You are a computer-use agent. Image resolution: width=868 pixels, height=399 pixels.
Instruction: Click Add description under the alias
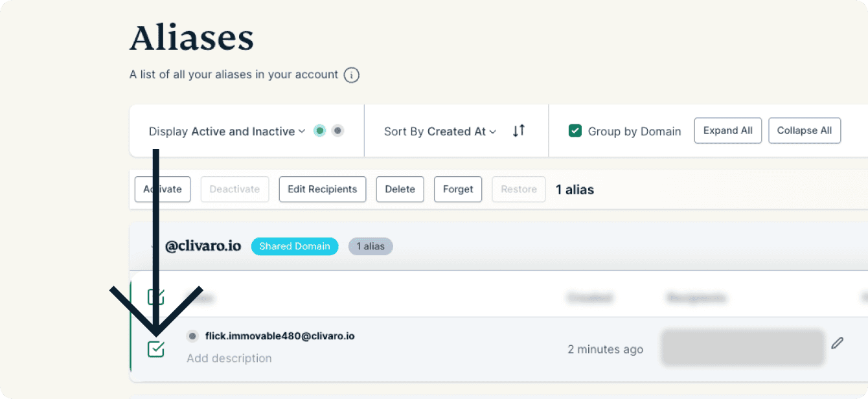pos(229,358)
